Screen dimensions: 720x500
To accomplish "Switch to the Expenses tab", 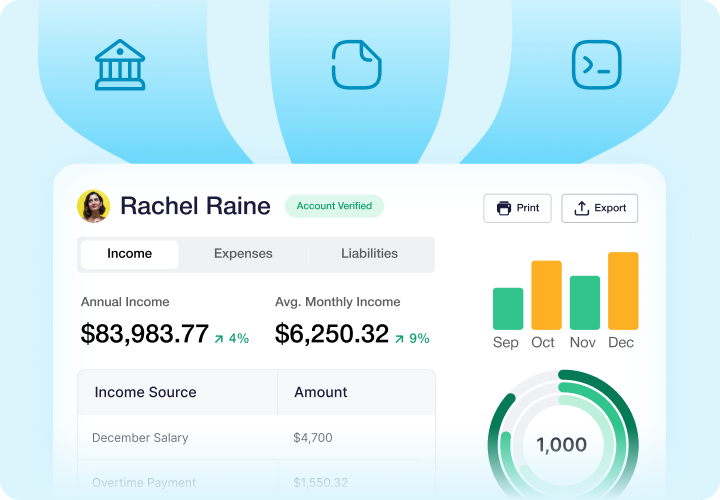I will (243, 254).
